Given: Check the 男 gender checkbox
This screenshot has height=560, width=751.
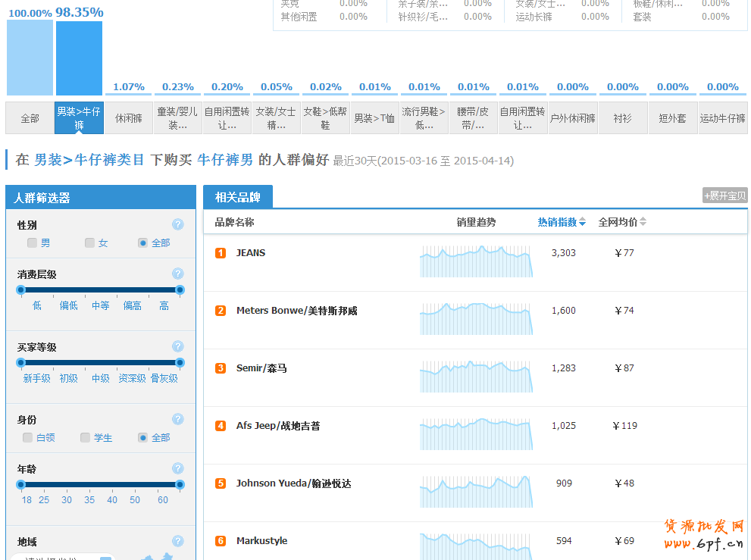Looking at the screenshot, I should (x=32, y=243).
